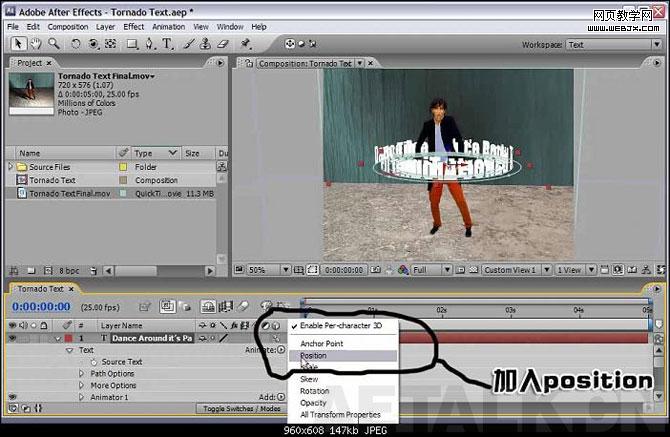670x437 pixels.
Task: Click the Show Channel color icon
Action: click(x=403, y=270)
